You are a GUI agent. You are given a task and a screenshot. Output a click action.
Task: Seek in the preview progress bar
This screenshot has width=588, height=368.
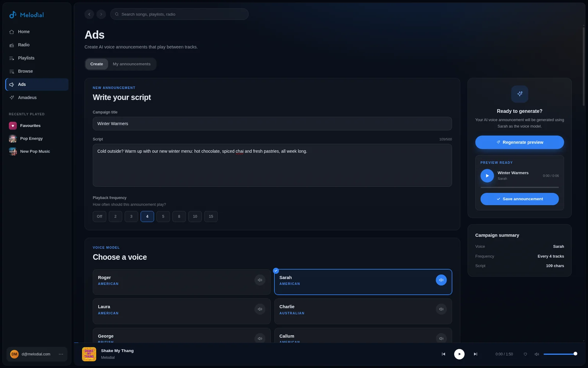click(x=520, y=187)
